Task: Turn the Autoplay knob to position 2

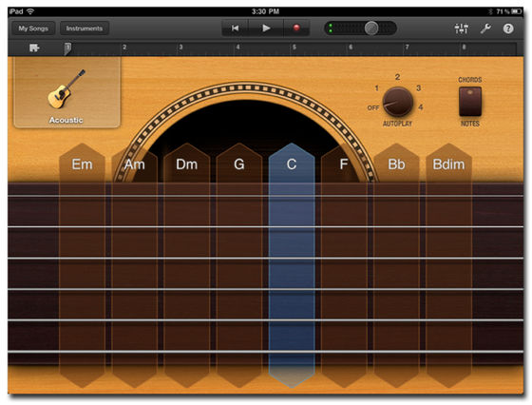Action: tap(397, 77)
